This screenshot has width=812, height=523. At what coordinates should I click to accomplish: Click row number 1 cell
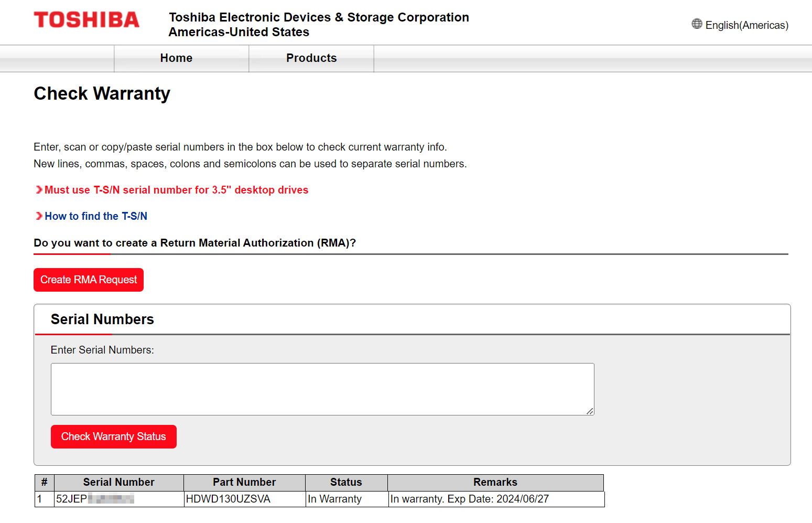coord(45,499)
